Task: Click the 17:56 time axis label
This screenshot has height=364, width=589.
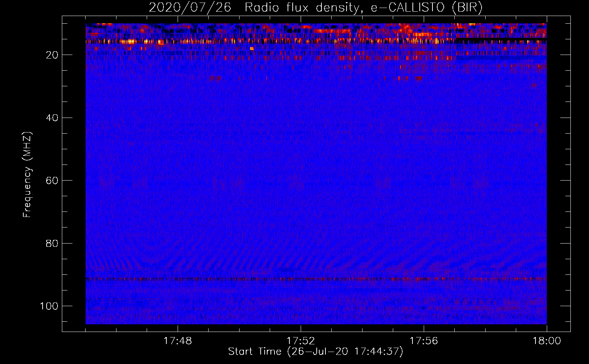Action: [x=424, y=341]
